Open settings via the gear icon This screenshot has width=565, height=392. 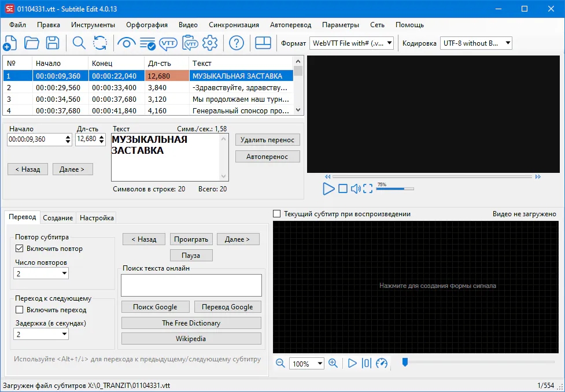[210, 43]
